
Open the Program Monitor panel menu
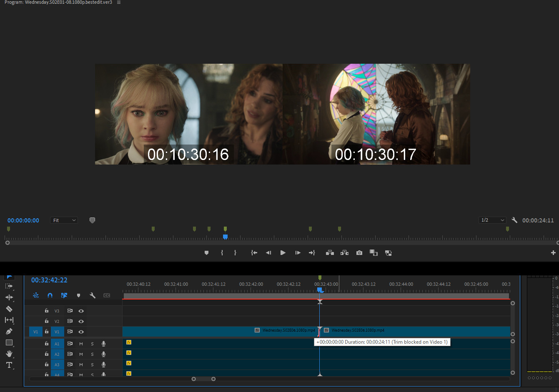click(x=119, y=2)
